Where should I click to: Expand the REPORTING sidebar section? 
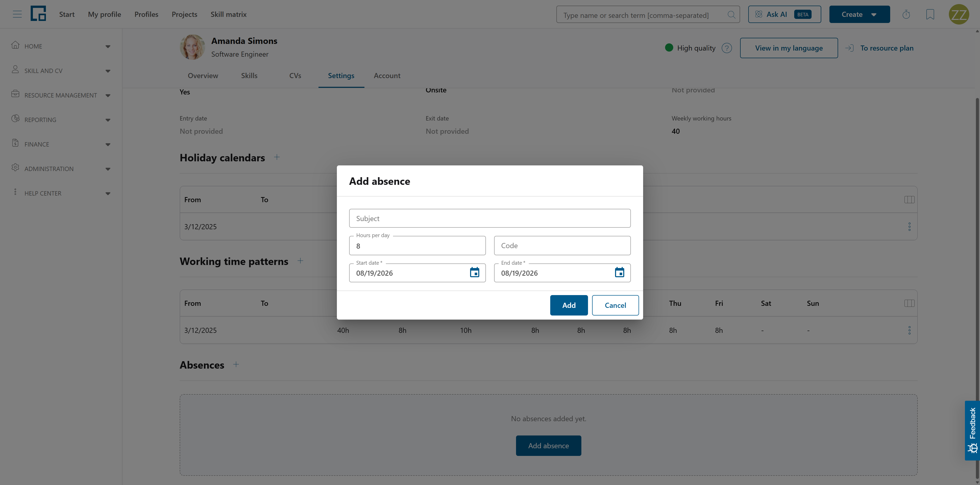(61, 120)
